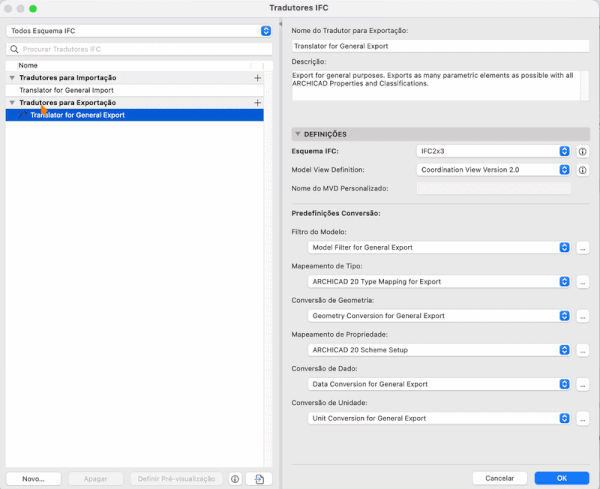
Task: Open the Todos Esquema IFC dropdown
Action: point(139,31)
